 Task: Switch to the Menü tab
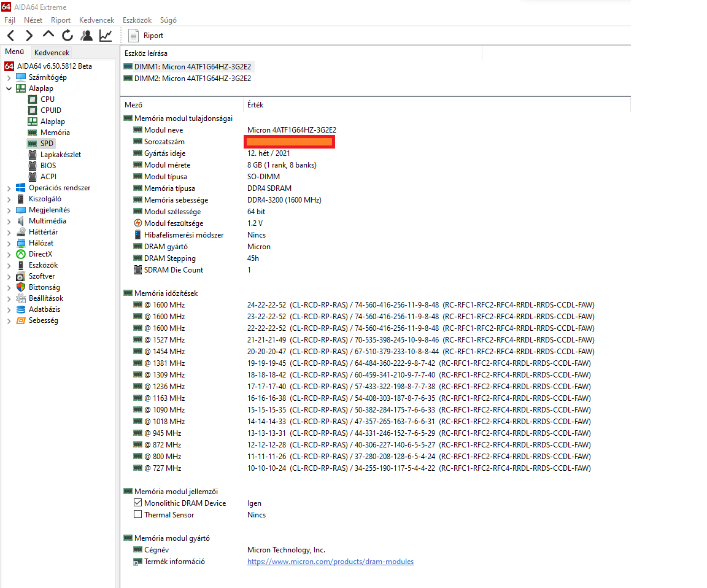(x=15, y=52)
